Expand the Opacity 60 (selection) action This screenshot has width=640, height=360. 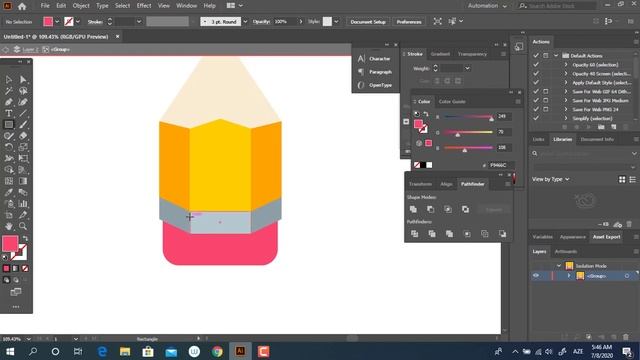566,64
